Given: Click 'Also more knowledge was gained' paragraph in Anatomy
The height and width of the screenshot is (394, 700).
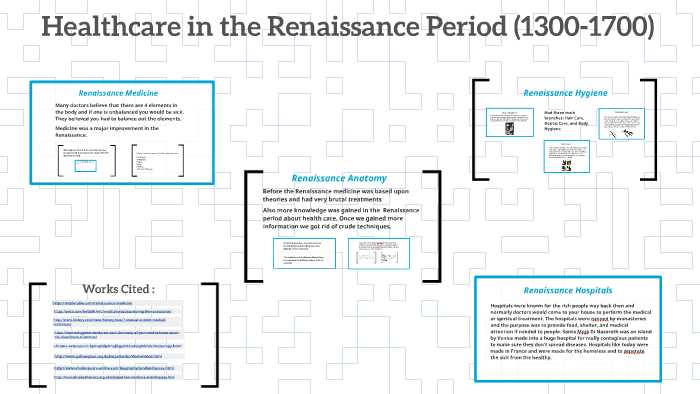Looking at the screenshot, I should point(341,218).
